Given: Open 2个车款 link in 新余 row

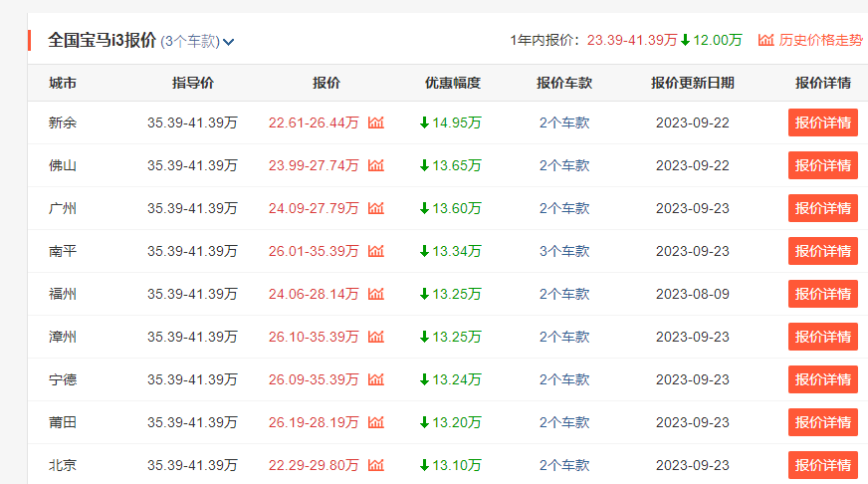Looking at the screenshot, I should 564,122.
